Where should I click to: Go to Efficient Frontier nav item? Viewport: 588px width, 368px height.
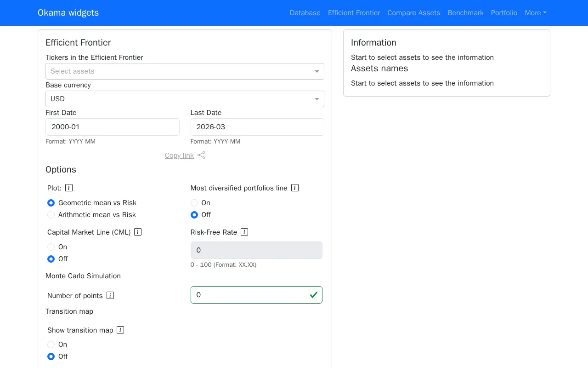(x=354, y=13)
